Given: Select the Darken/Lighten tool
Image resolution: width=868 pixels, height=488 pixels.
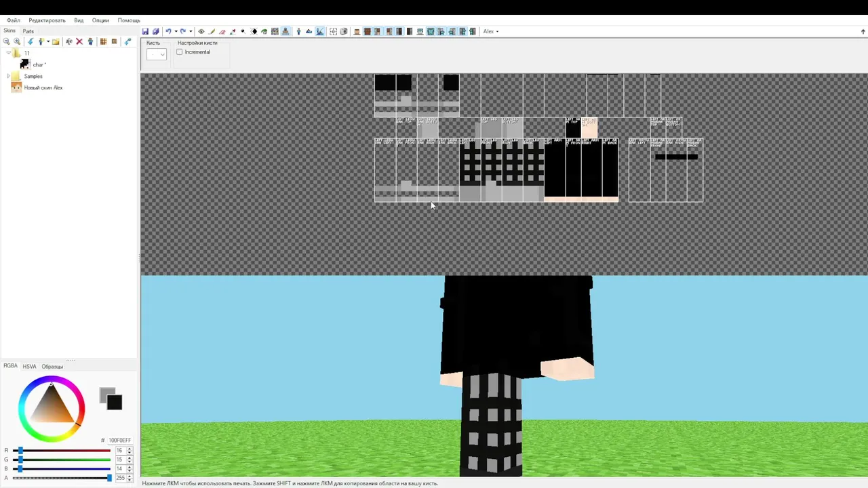Looking at the screenshot, I should click(254, 31).
